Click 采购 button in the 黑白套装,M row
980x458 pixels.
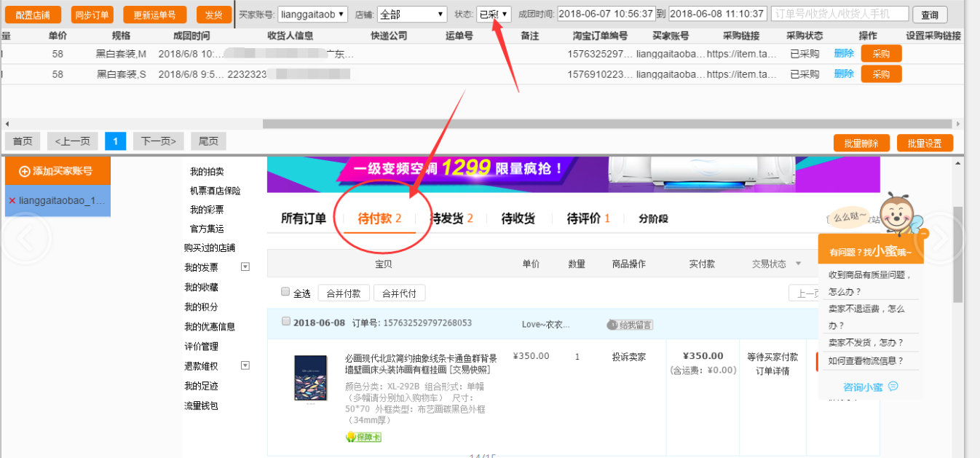pyautogui.click(x=881, y=53)
